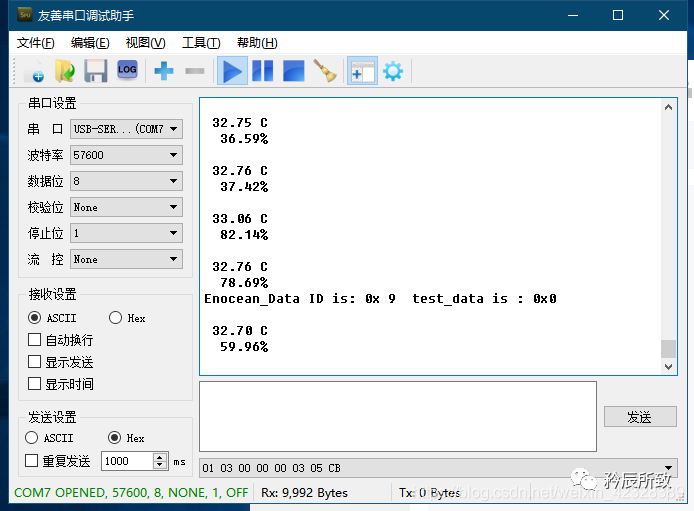The height and width of the screenshot is (511, 694).
Task: Open the 文件(F) menu
Action: click(35, 43)
